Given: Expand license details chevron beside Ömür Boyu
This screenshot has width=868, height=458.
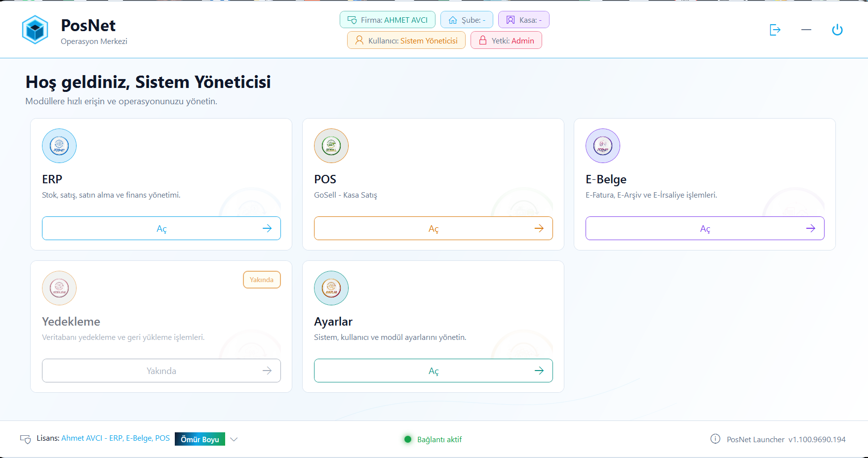Looking at the screenshot, I should pos(234,439).
